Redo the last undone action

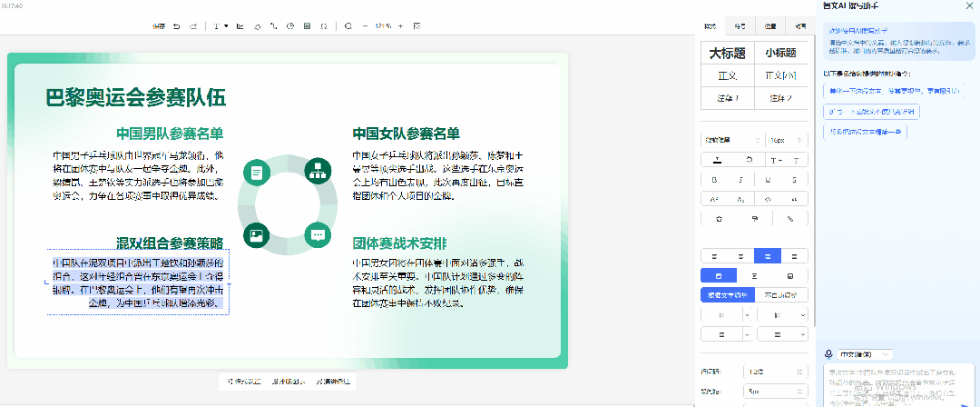click(193, 26)
